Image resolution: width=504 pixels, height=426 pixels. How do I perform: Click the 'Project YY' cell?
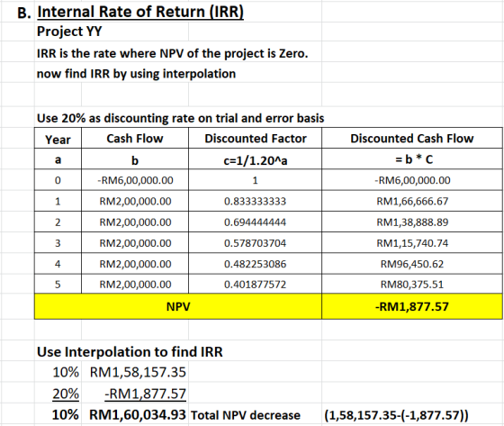tap(69, 32)
